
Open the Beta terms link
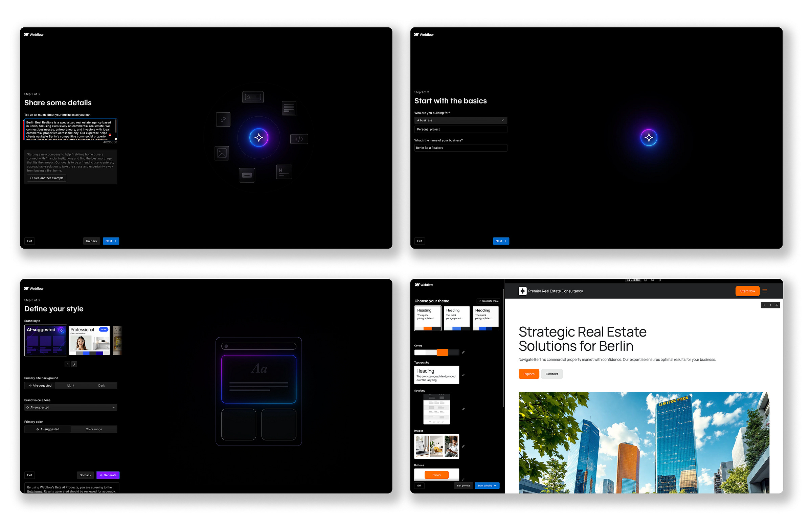coord(35,491)
